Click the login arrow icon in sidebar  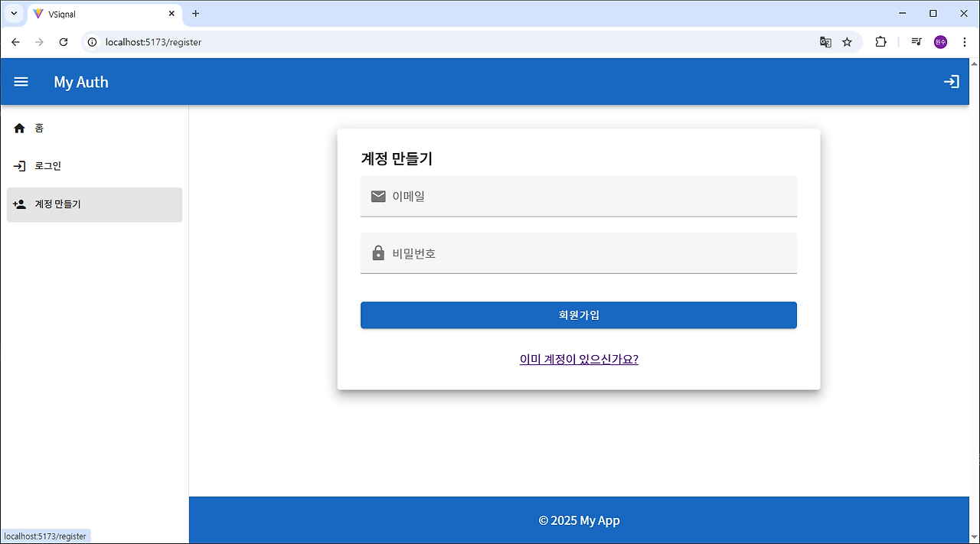point(20,166)
